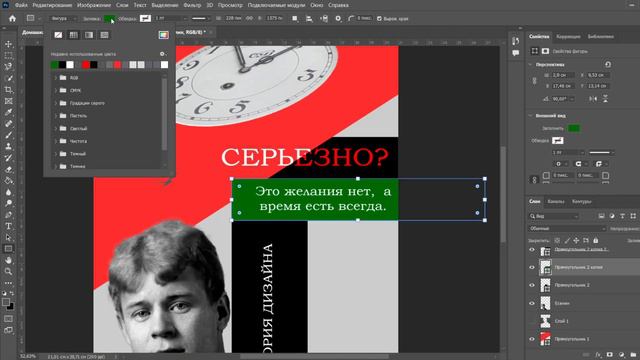Image resolution: width=640 pixels, height=360 pixels.
Task: Click the green fill swatch in Properties
Action: (x=574, y=128)
